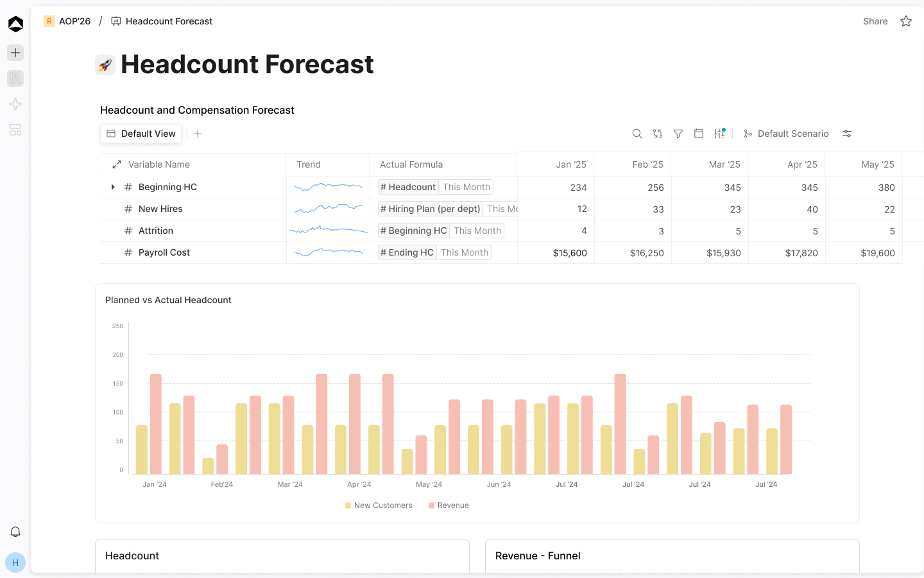Image resolution: width=924 pixels, height=578 pixels.
Task: Click the # Ending HC formula chip
Action: 407,252
